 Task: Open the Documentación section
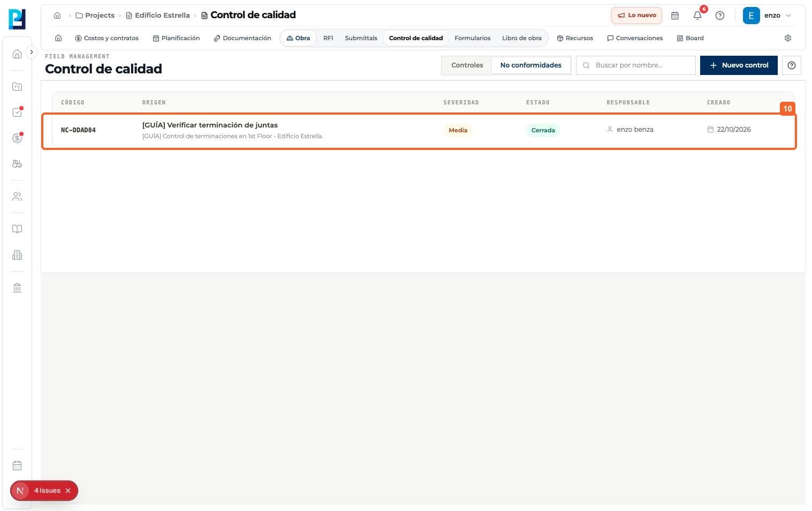coord(242,38)
